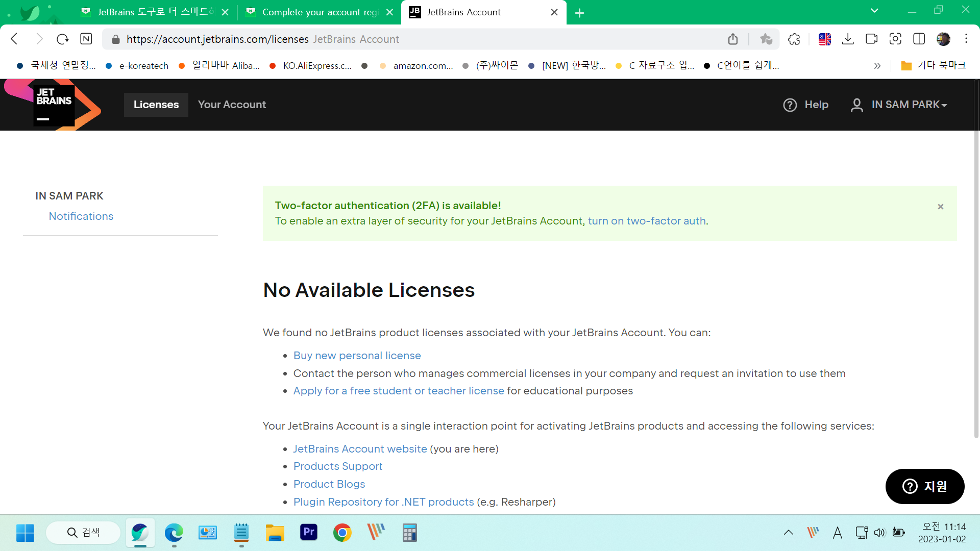Launch Adobe Premiere Pro from taskbar
Viewport: 980px width, 551px height.
pos(308,533)
